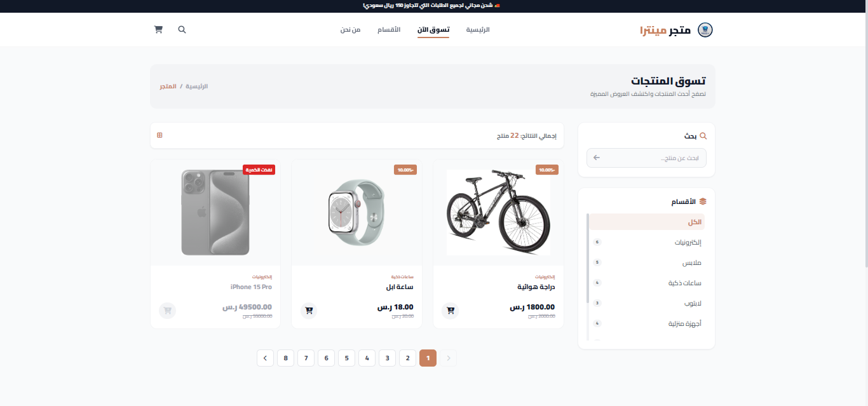Click the دراجة هوائية product title

pos(536,287)
